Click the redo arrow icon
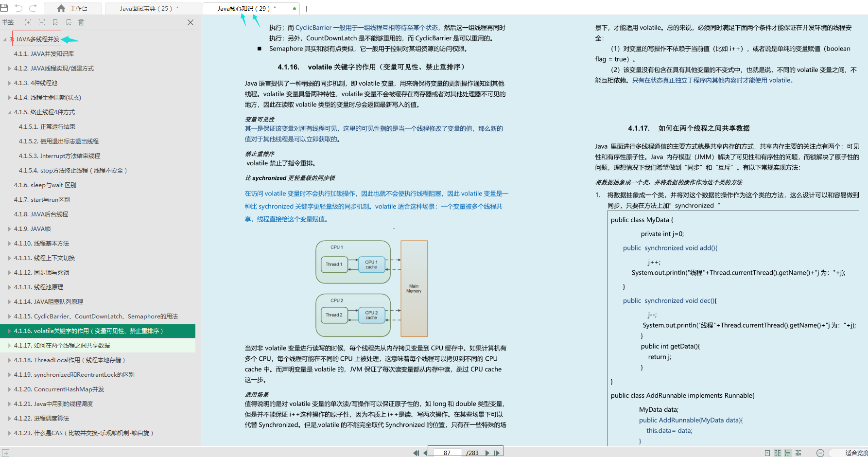Screen dimensions: 868x457 click(33, 8)
